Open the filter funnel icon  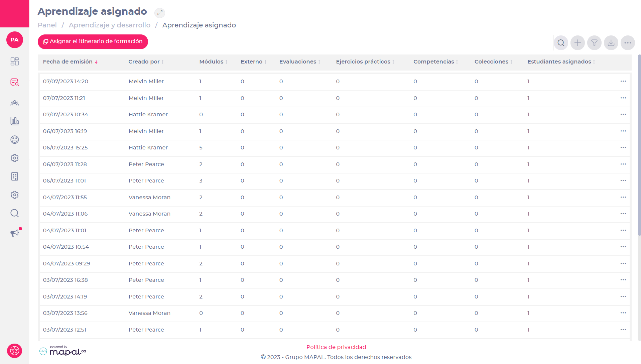pos(594,43)
